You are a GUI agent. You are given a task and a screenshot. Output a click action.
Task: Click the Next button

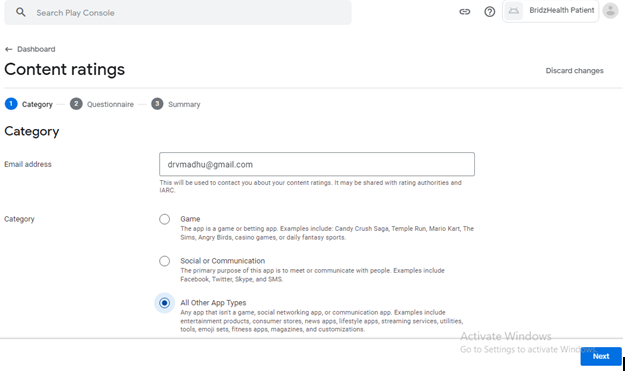[x=601, y=356]
